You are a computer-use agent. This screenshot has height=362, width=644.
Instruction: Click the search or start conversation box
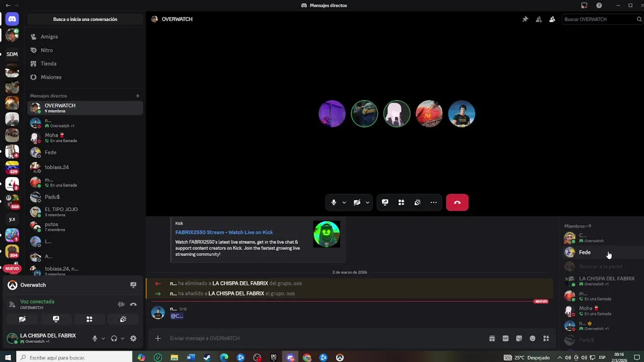coord(85,19)
